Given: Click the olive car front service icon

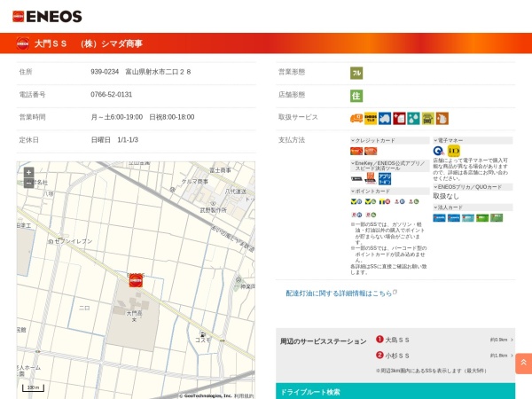Looking at the screenshot, I should [428, 119].
